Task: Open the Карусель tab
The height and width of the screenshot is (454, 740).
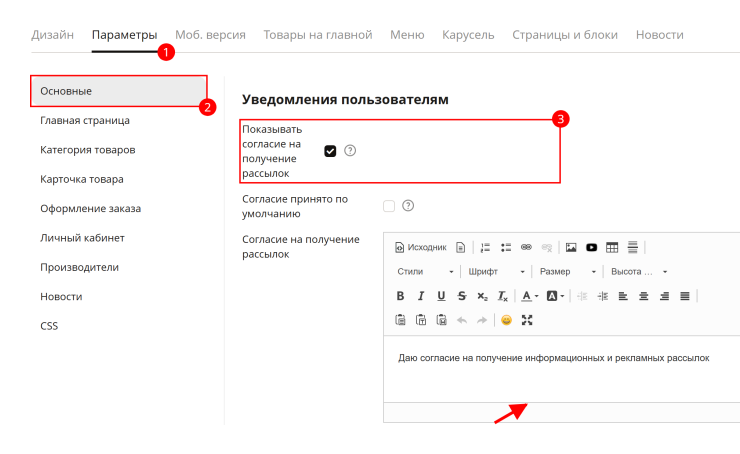Action: pos(468,35)
